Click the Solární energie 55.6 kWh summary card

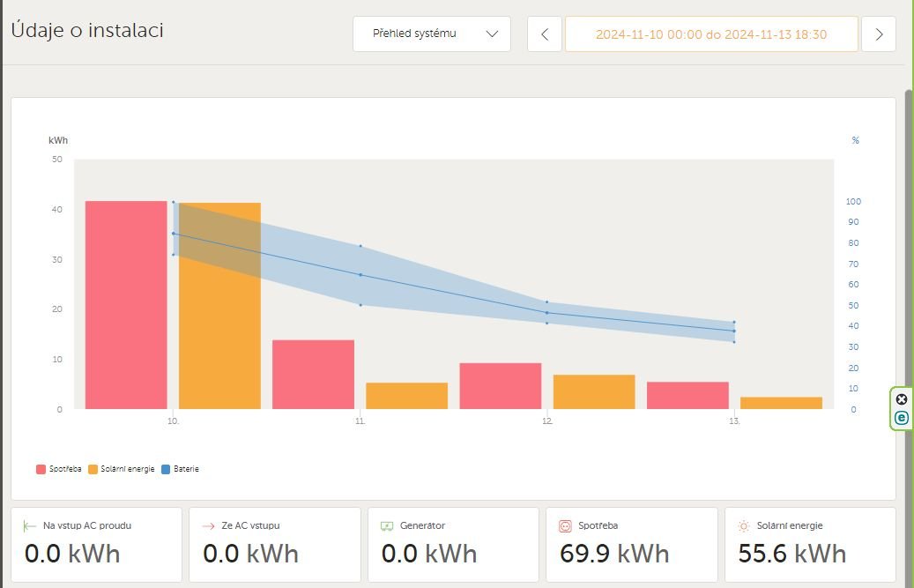809,544
